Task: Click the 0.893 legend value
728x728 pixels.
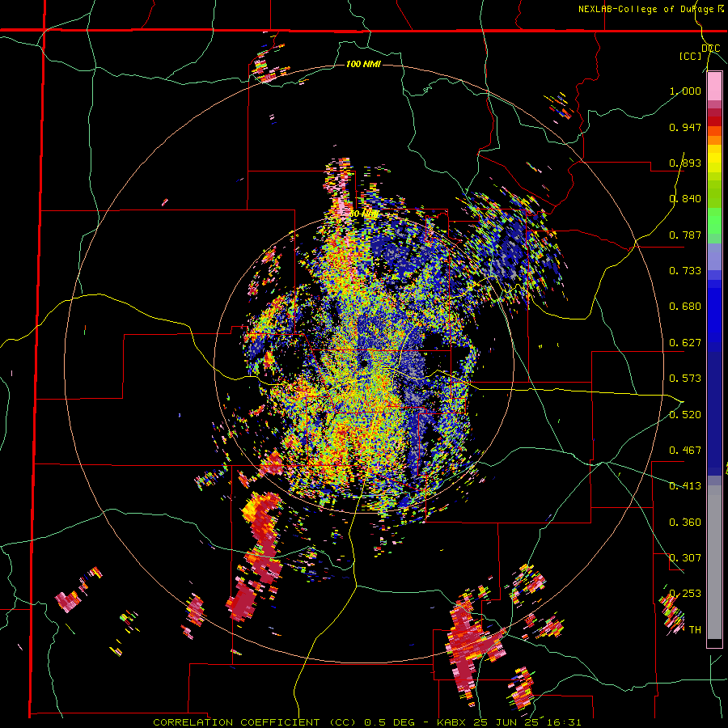Action: 685,163
